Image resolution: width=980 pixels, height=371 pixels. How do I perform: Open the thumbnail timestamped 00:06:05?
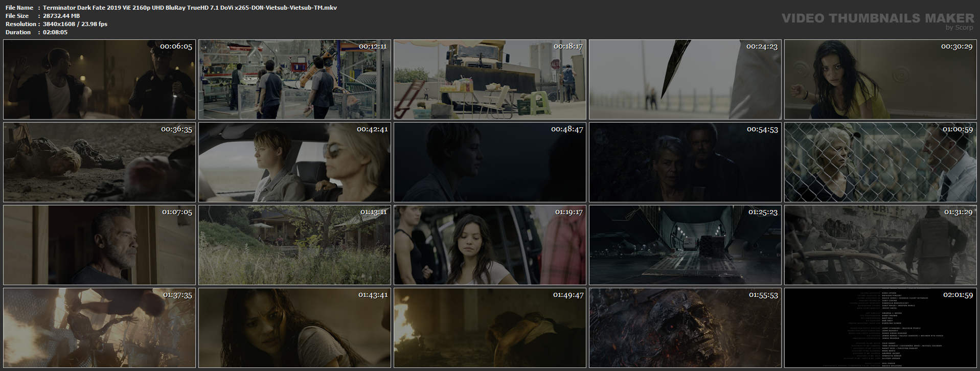(x=99, y=79)
